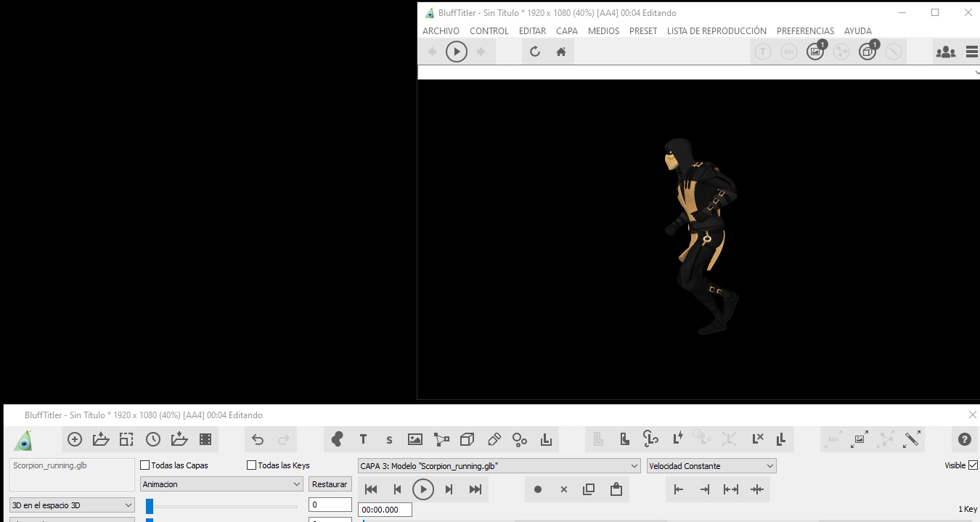
Task: Click the open show folder icon
Action: pyautogui.click(x=101, y=439)
